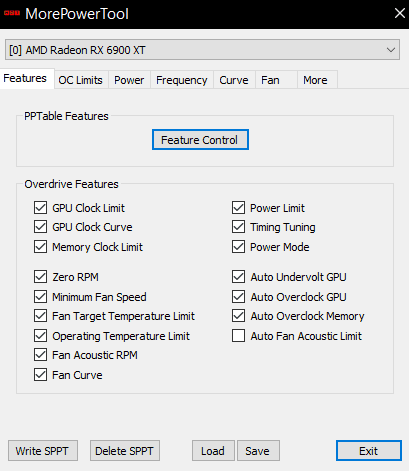The height and width of the screenshot is (471, 409).
Task: Click the MorePowerTool app icon in title bar
Action: (x=12, y=14)
